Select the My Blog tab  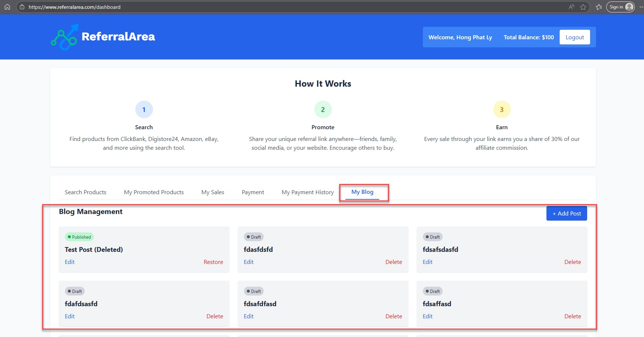pos(362,192)
